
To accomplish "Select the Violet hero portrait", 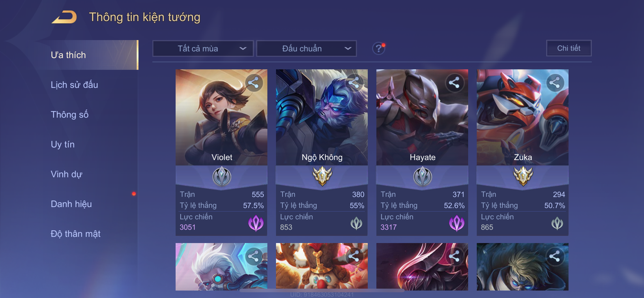I will coord(221,117).
